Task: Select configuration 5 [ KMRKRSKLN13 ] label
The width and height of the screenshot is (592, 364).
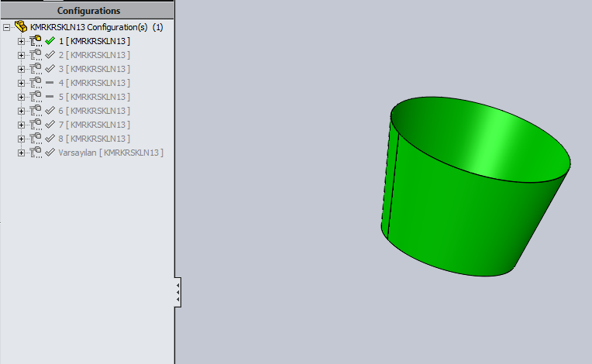Action: pyautogui.click(x=95, y=97)
